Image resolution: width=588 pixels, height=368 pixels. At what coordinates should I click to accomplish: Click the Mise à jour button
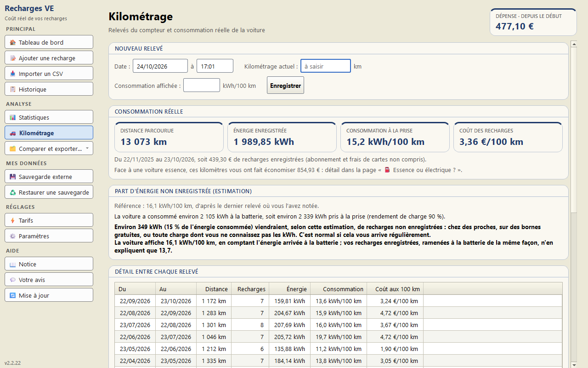point(49,295)
